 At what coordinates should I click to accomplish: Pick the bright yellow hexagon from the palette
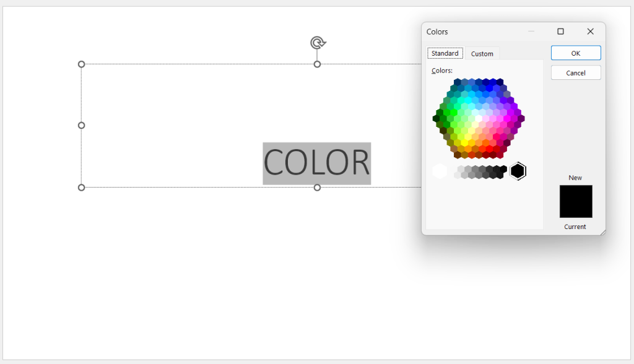click(x=465, y=142)
